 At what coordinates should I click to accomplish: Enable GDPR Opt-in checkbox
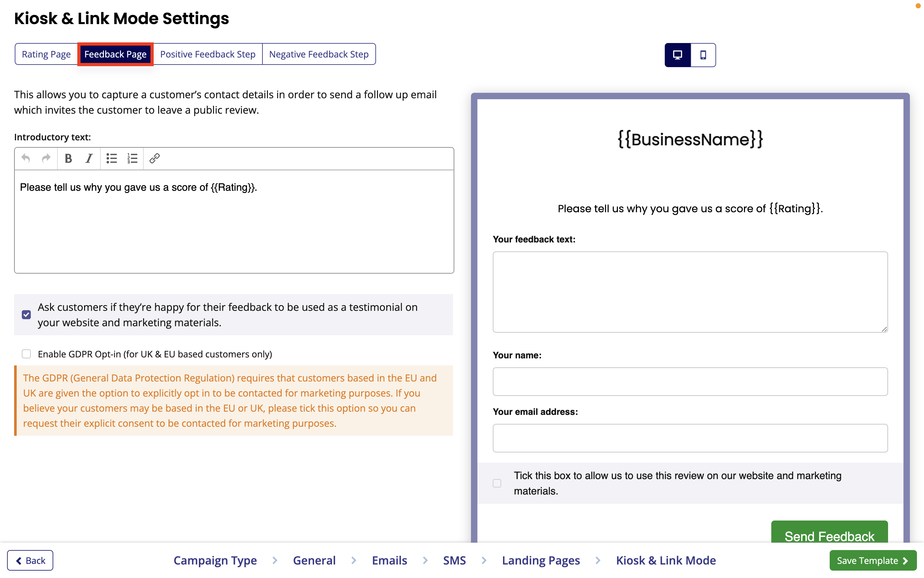click(x=26, y=354)
